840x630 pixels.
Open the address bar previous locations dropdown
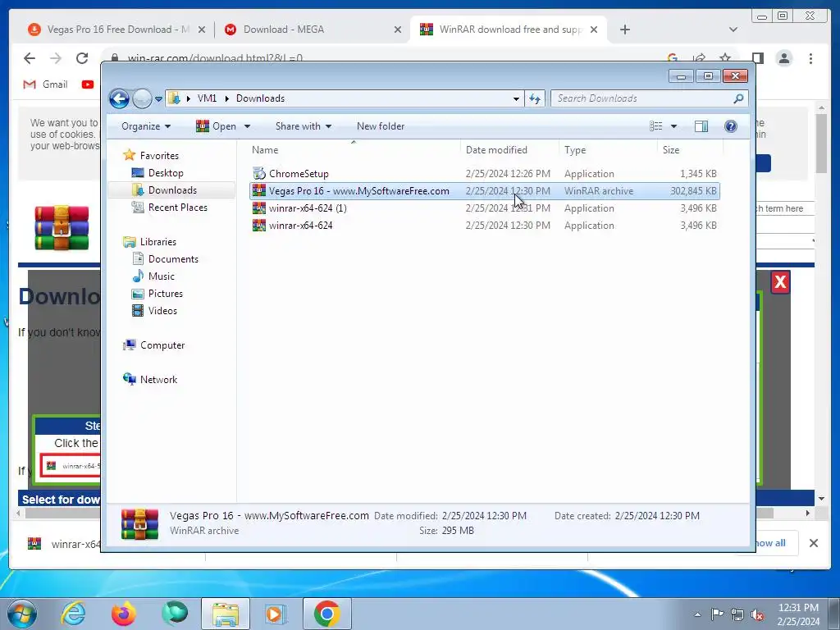pyautogui.click(x=516, y=98)
